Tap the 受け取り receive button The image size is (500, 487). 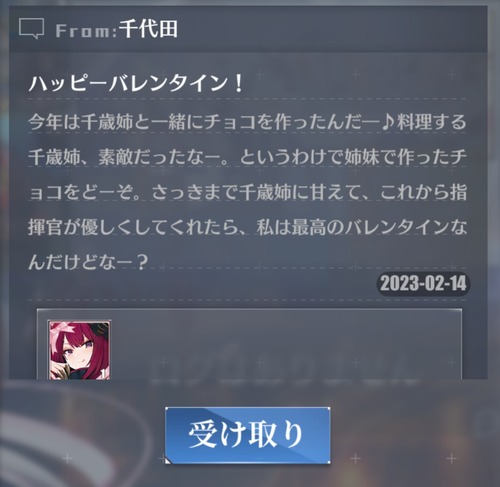point(248,435)
